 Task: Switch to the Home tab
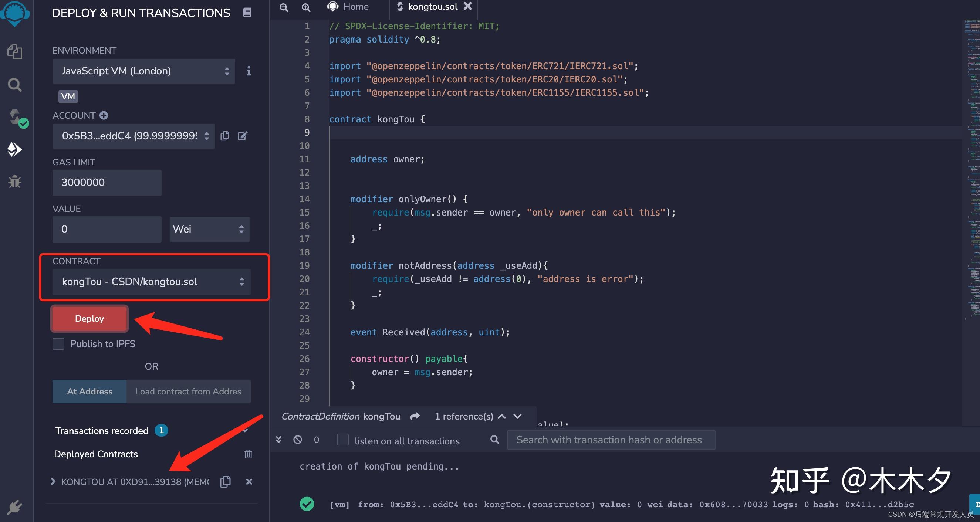pyautogui.click(x=348, y=6)
